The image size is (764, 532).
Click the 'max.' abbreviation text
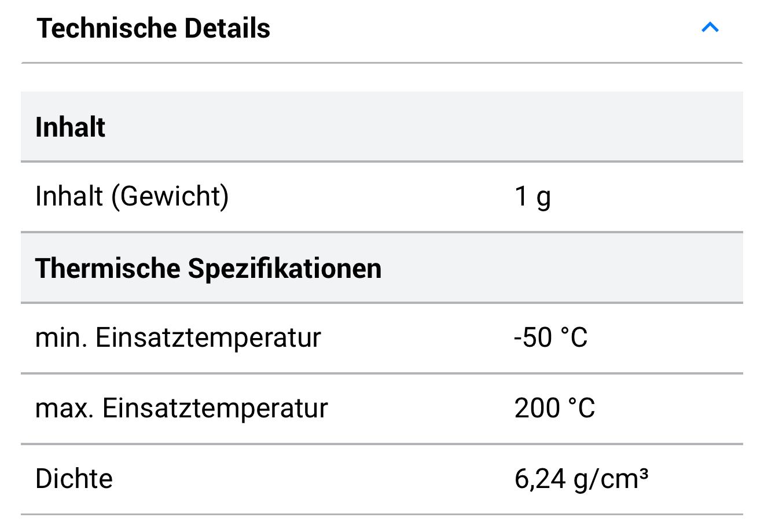coord(65,408)
